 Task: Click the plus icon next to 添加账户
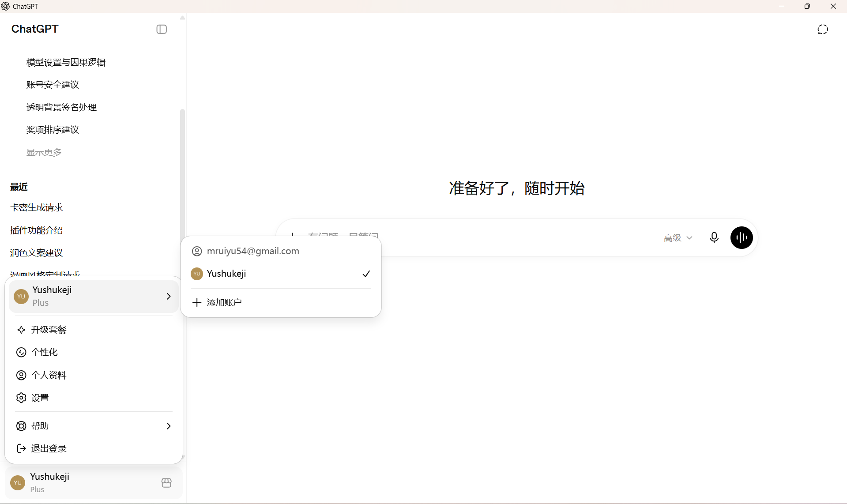(197, 302)
